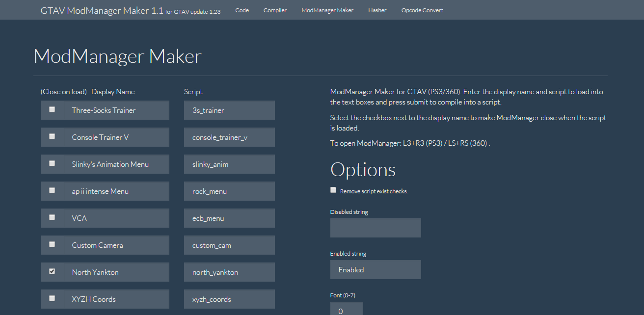Toggle the Custom Camera checkbox
Screen dimensions: 644x315
(x=52, y=244)
